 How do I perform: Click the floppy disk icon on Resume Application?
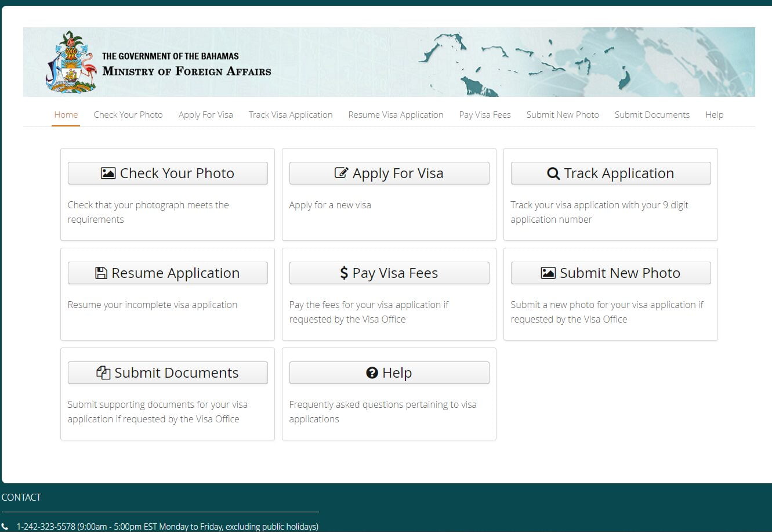(102, 273)
